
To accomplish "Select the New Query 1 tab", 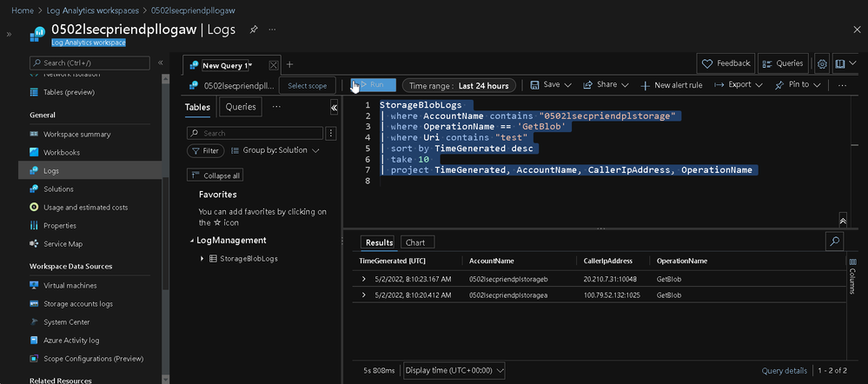I will (x=225, y=65).
